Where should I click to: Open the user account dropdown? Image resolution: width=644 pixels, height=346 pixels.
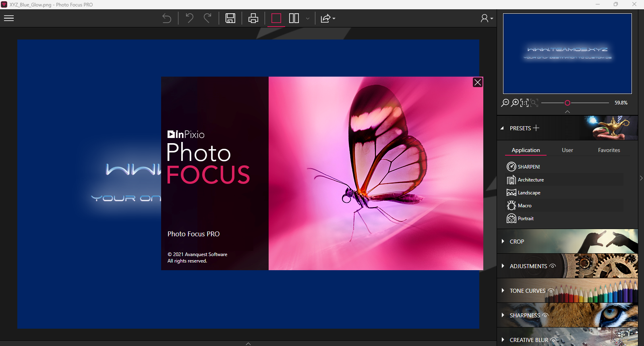(x=487, y=18)
